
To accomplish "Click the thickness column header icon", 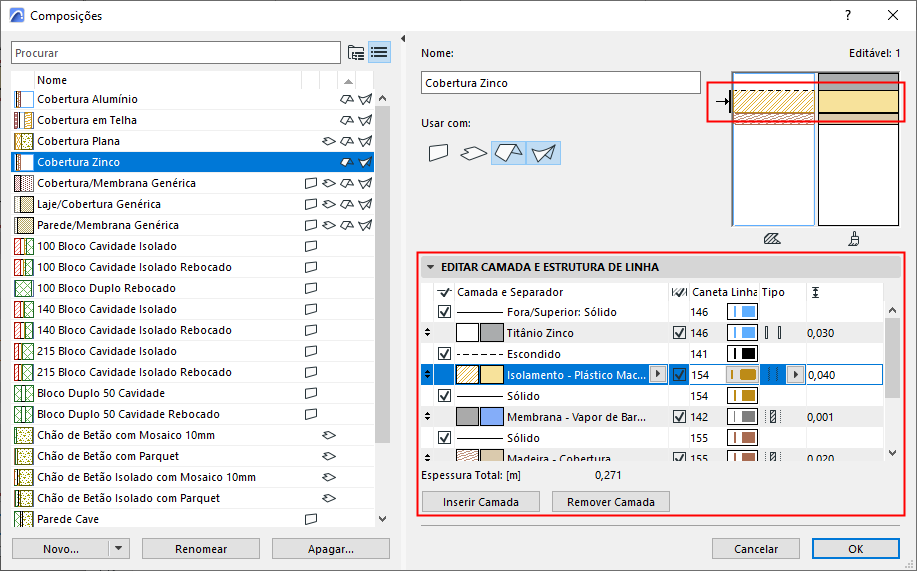I will [816, 292].
